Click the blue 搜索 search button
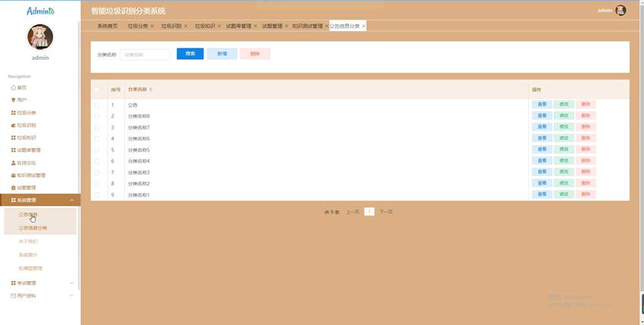Viewport: 644px width, 325px height. 190,54
